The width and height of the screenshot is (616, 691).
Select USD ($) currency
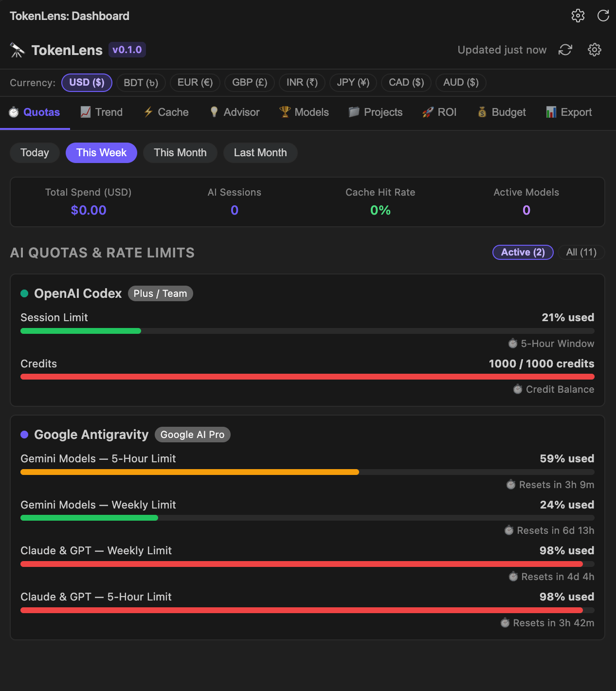(87, 83)
